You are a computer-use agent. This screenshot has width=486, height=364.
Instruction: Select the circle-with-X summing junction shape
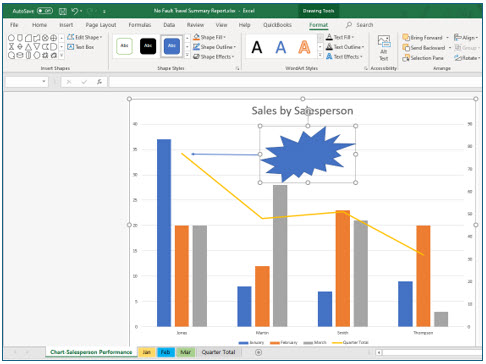pyautogui.click(x=45, y=38)
